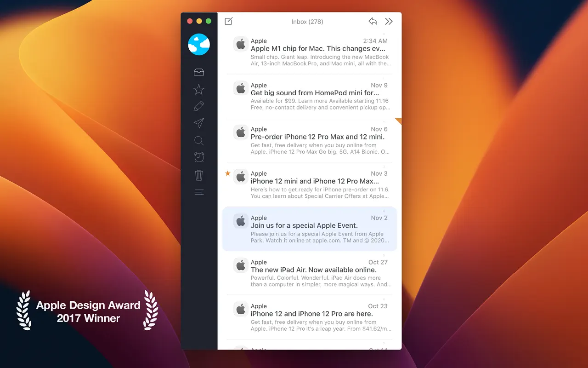The height and width of the screenshot is (368, 588).
Task: Open Starred messages via star icon
Action: [199, 89]
